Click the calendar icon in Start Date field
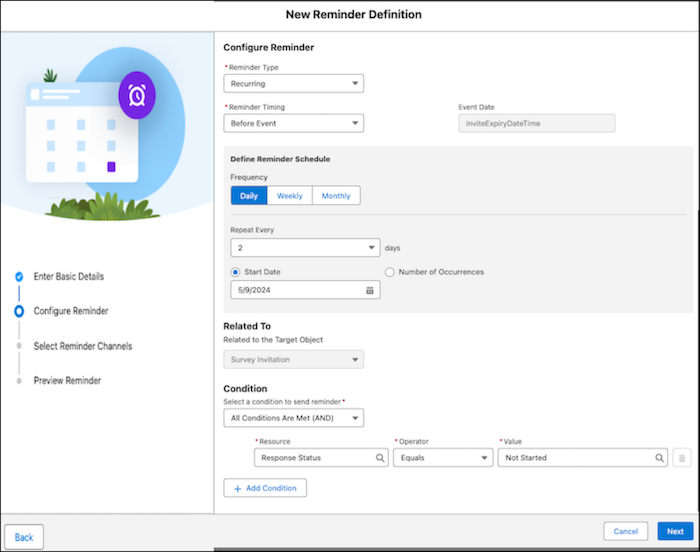The image size is (700, 552). click(369, 290)
